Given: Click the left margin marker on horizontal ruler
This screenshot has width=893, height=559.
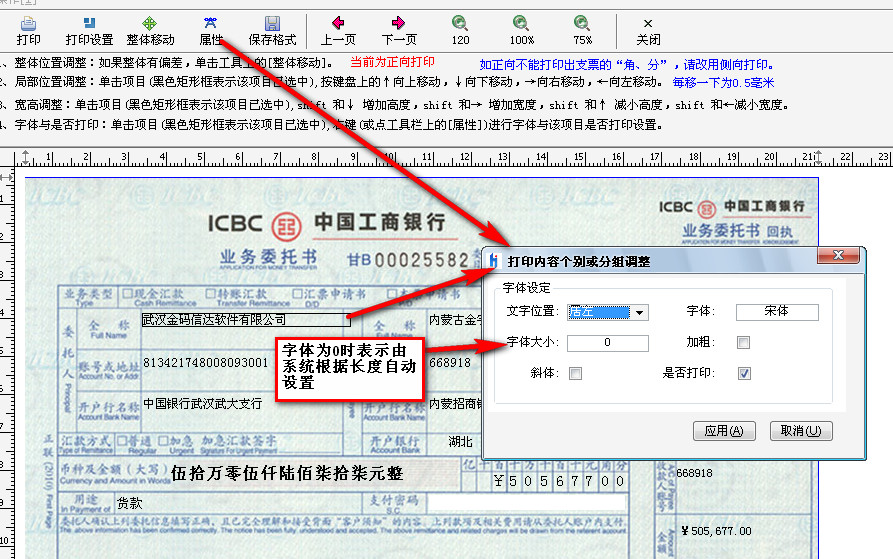Looking at the screenshot, I should 26,158.
